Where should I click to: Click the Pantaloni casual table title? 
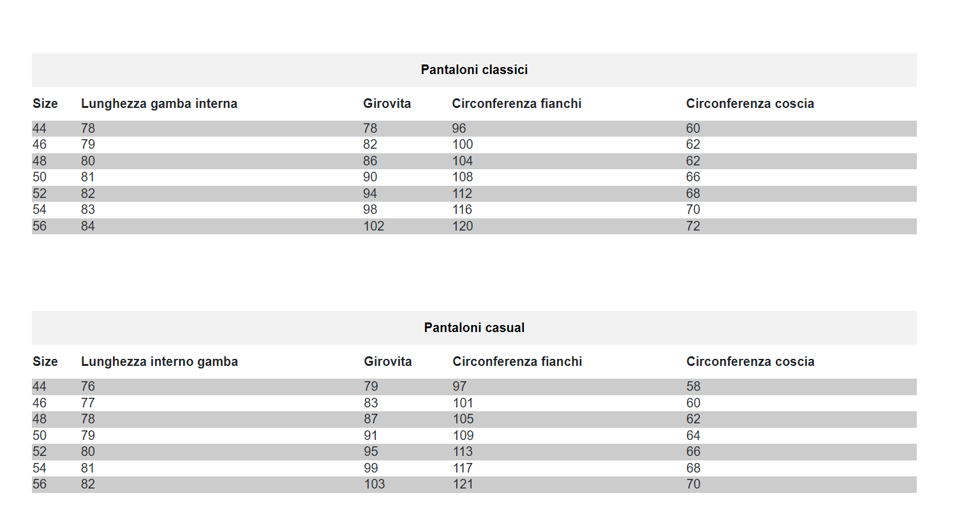474,328
